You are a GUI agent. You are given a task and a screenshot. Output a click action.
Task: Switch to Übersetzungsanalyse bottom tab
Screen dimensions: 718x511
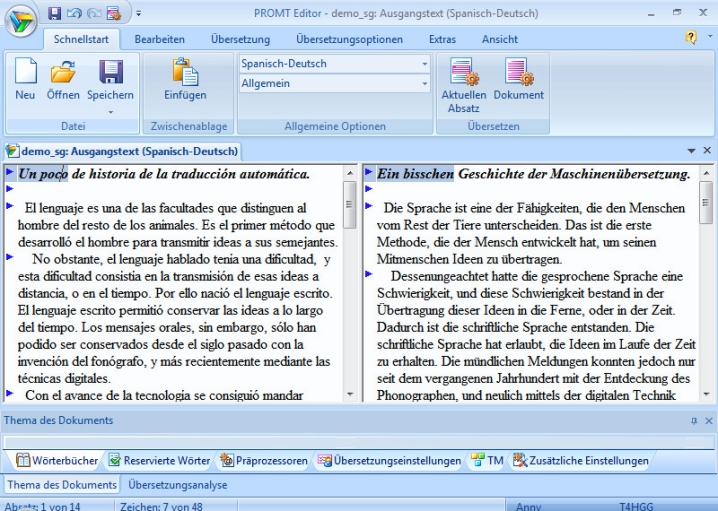click(x=177, y=485)
